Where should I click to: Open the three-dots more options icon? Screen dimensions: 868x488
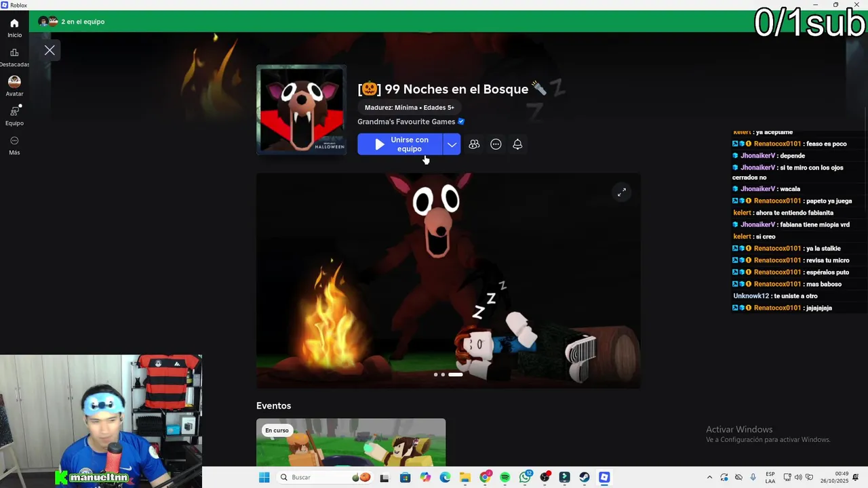pos(496,144)
